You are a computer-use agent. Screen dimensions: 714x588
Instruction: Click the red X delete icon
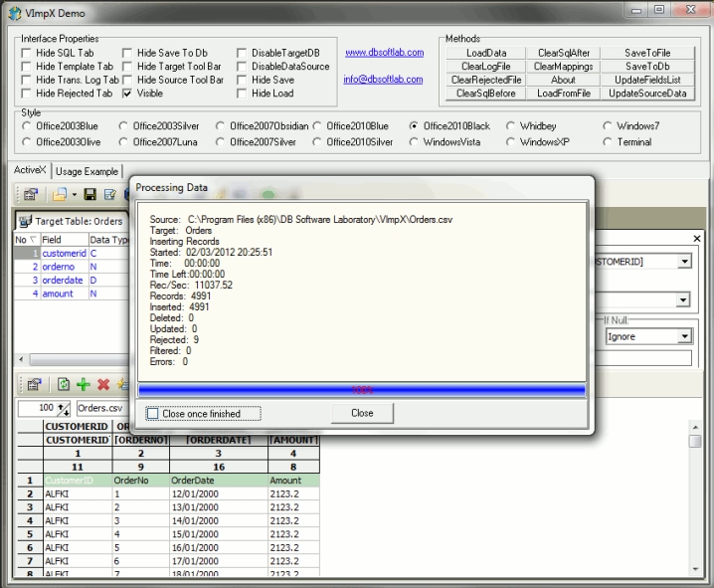103,384
